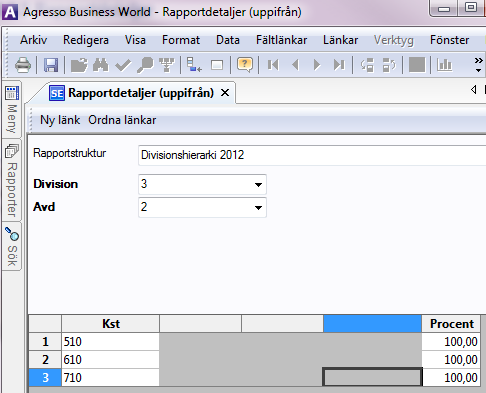The height and width of the screenshot is (393, 486).
Task: Go to the last record
Action: pos(339,65)
